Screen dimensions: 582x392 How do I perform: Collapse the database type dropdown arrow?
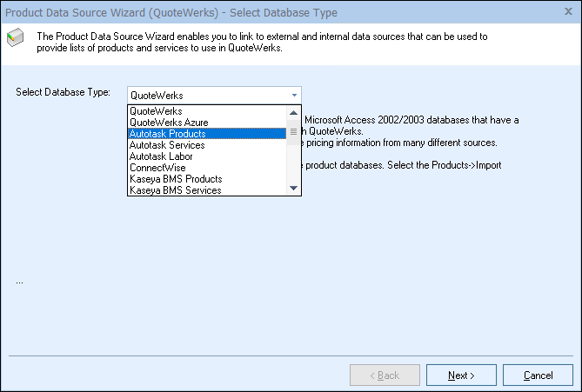click(x=294, y=95)
